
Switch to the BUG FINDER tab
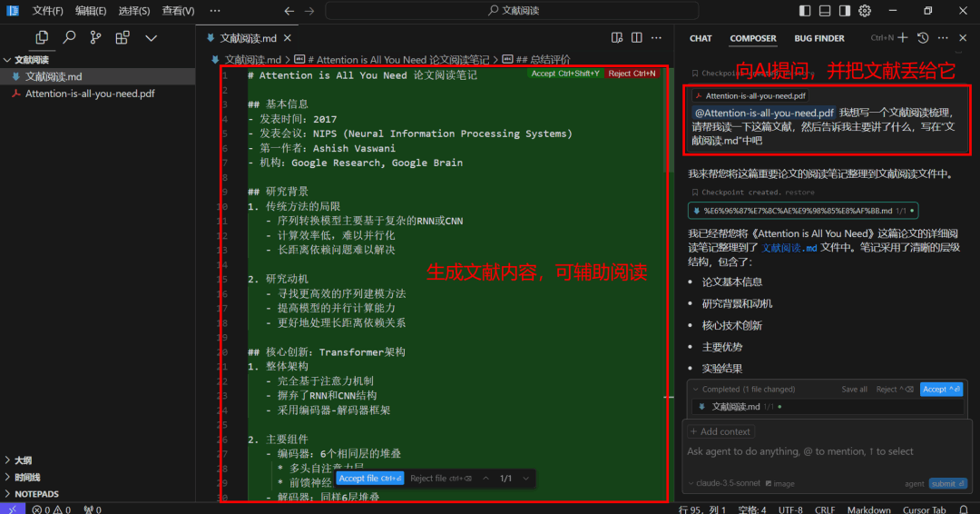pos(819,38)
